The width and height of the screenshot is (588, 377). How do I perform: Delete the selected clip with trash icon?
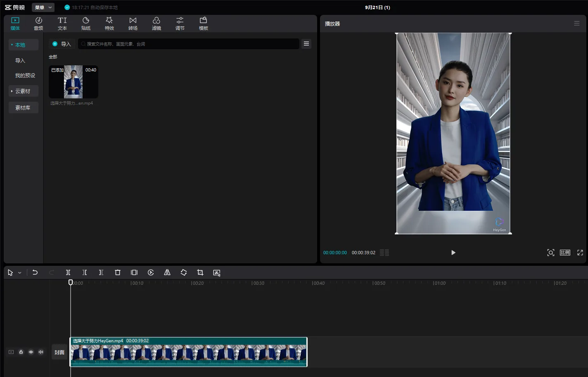(x=118, y=272)
